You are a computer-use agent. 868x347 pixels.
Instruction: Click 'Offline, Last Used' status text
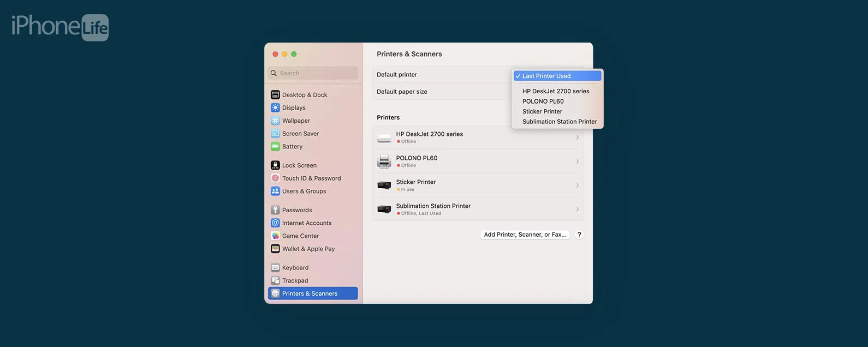pos(421,214)
